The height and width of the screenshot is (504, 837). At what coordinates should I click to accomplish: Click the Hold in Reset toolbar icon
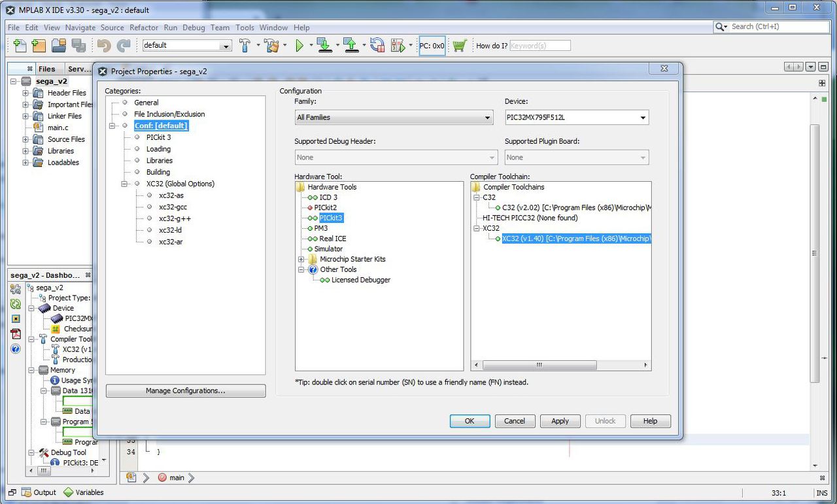[x=377, y=46]
